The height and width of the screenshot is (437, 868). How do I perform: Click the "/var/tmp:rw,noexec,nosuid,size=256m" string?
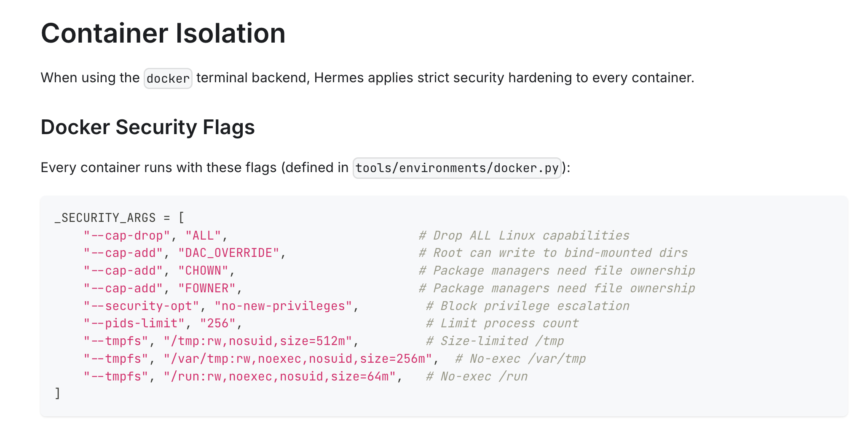(297, 359)
